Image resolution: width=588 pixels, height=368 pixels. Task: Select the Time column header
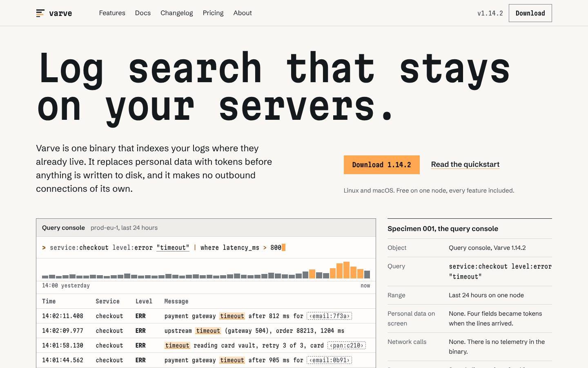coord(49,301)
